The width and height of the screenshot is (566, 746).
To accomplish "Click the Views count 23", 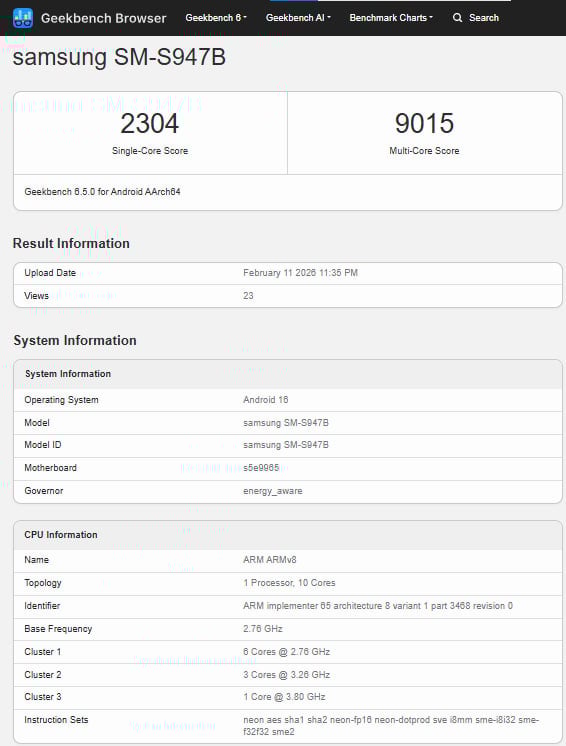I will click(x=248, y=295).
